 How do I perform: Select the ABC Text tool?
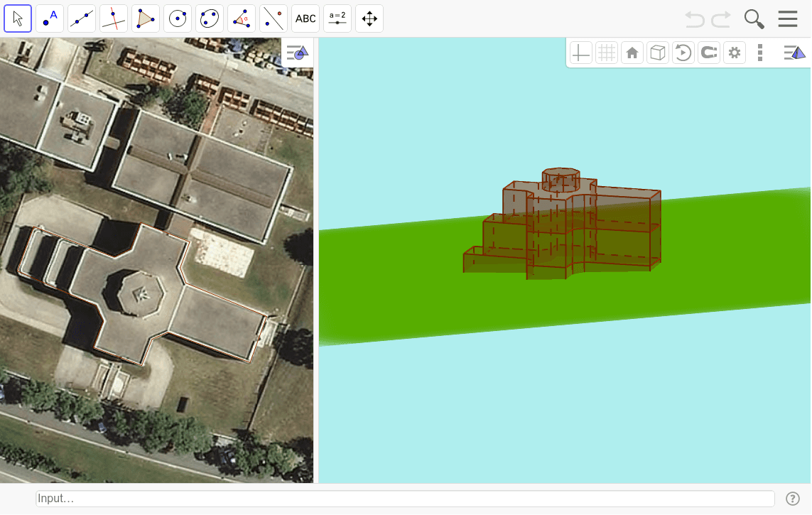pos(305,18)
